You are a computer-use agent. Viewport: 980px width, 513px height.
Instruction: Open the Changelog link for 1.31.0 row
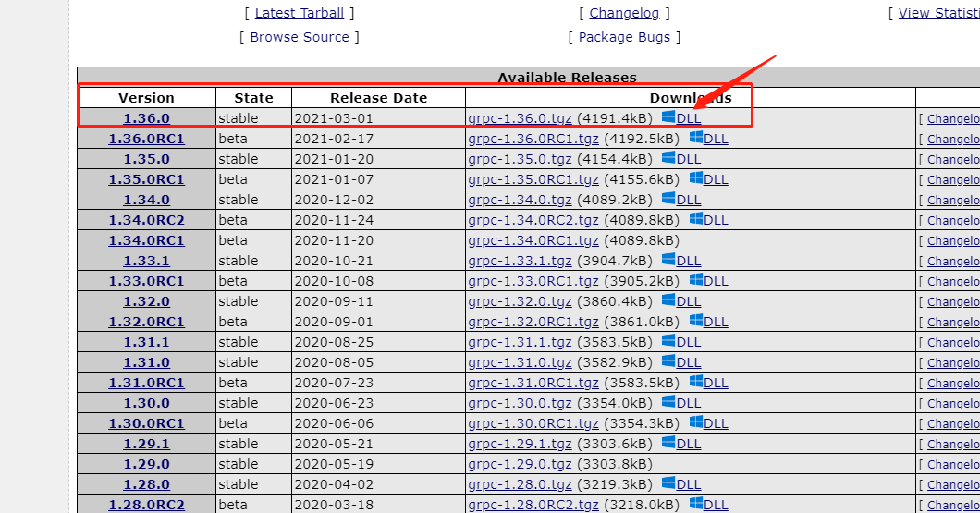click(x=953, y=362)
